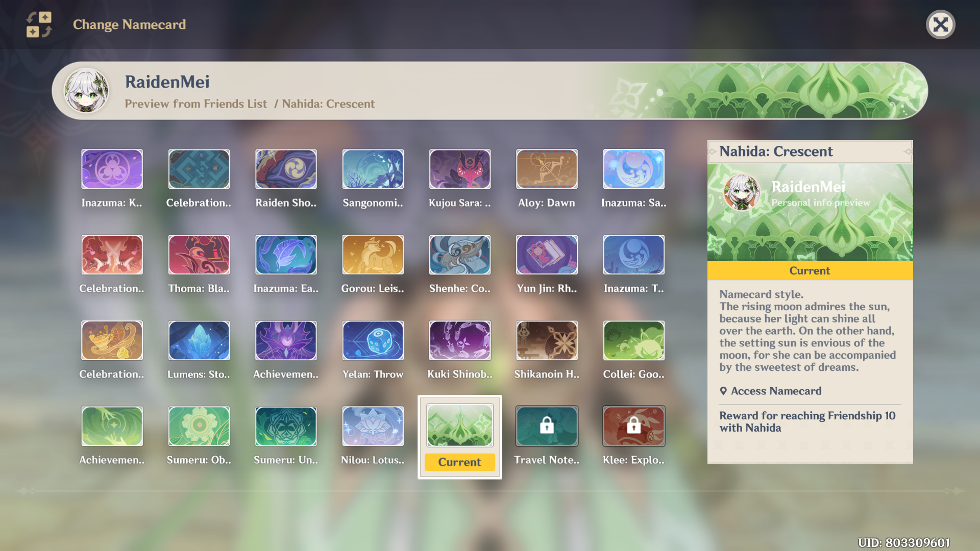Screen dimensions: 980x551
Task: Click the Change Namecard swap icon
Action: 39,24
